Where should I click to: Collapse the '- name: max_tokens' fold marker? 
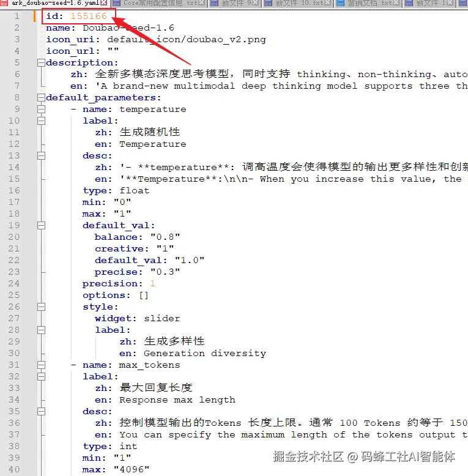point(41,365)
